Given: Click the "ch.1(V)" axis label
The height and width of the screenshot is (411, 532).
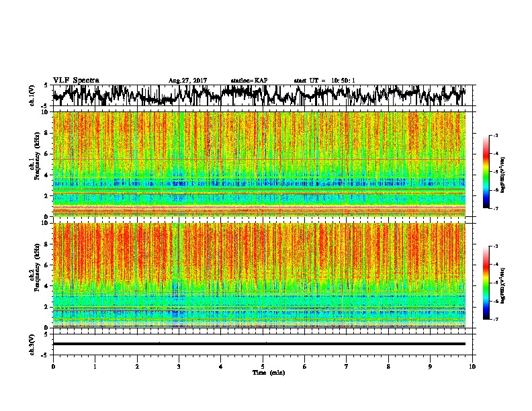Looking at the screenshot, I should pyautogui.click(x=32, y=95).
